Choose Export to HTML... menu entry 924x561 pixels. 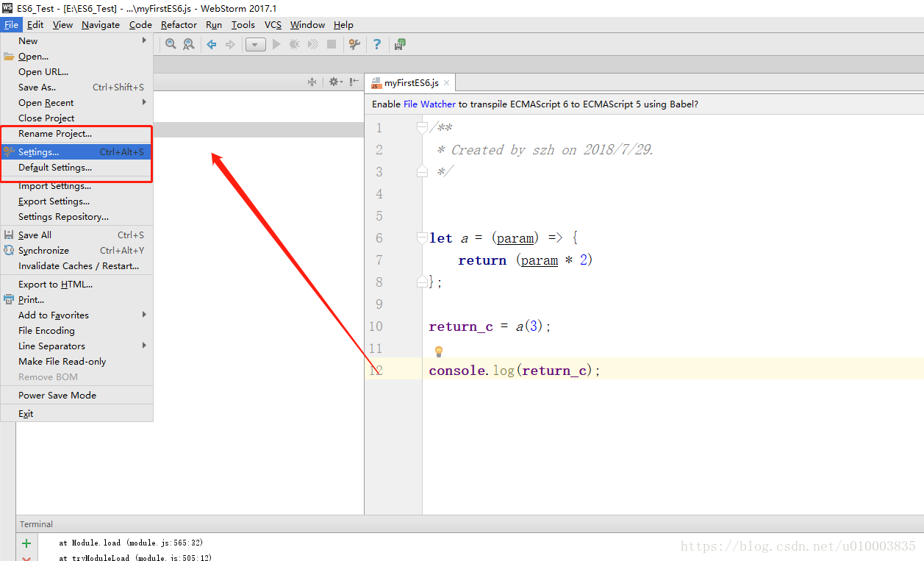[x=76, y=285]
